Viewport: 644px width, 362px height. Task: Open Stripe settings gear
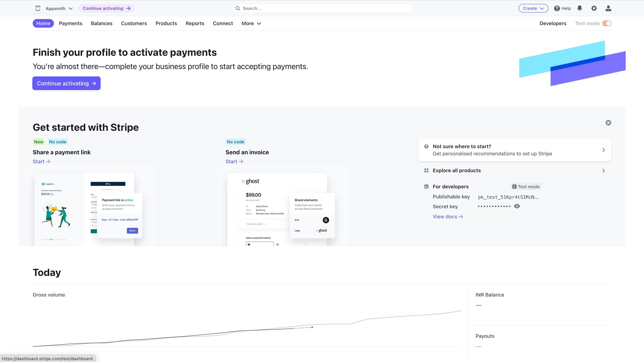click(x=594, y=8)
